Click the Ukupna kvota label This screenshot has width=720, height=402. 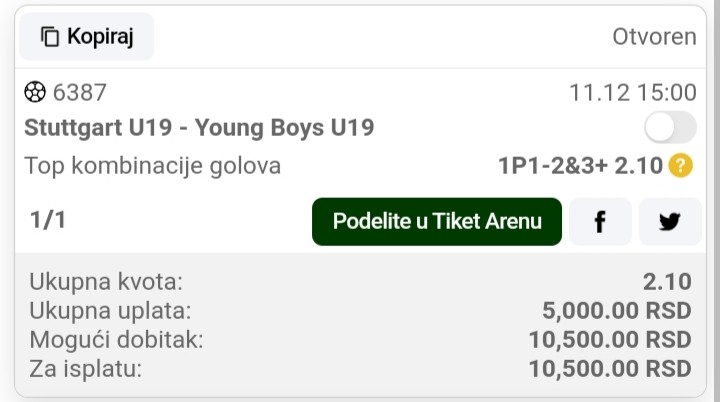(106, 282)
